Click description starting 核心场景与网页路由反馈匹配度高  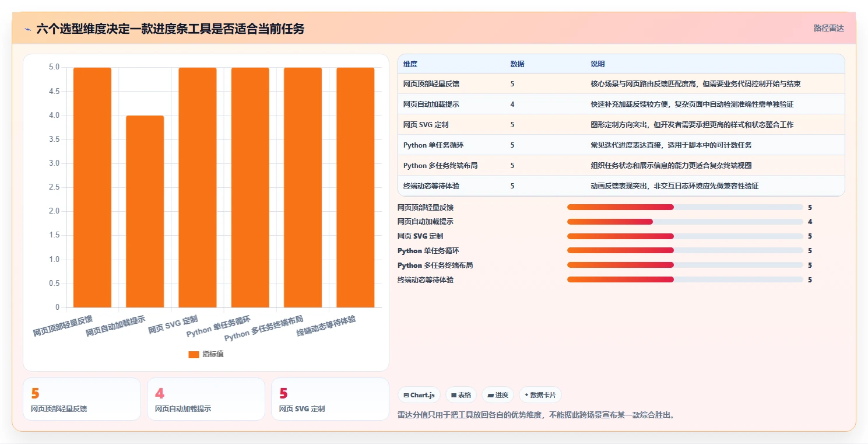[695, 84]
